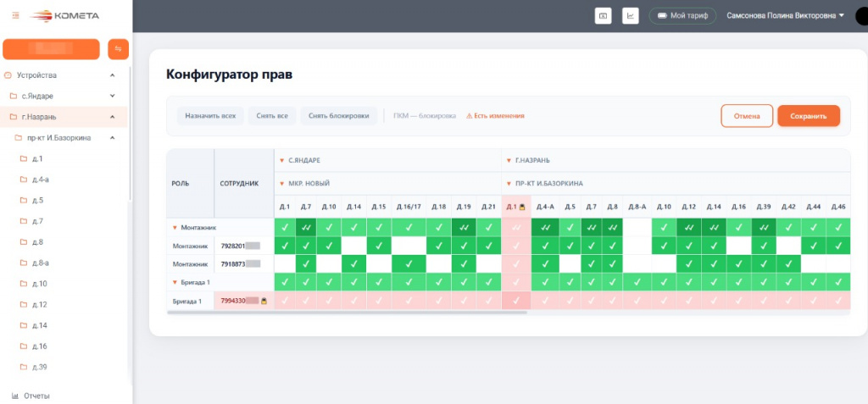Toggle Д.16/17 cell for employee 7928201
The height and width of the screenshot is (404, 868).
pyautogui.click(x=409, y=245)
